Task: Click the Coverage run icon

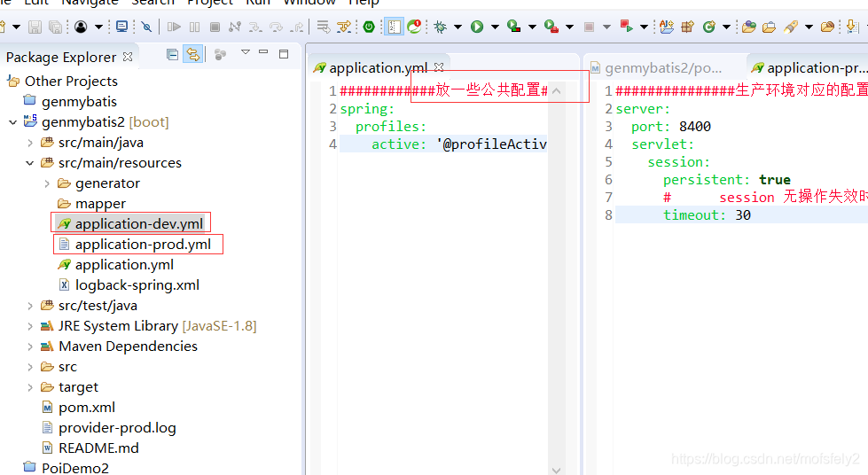Action: coord(513,27)
